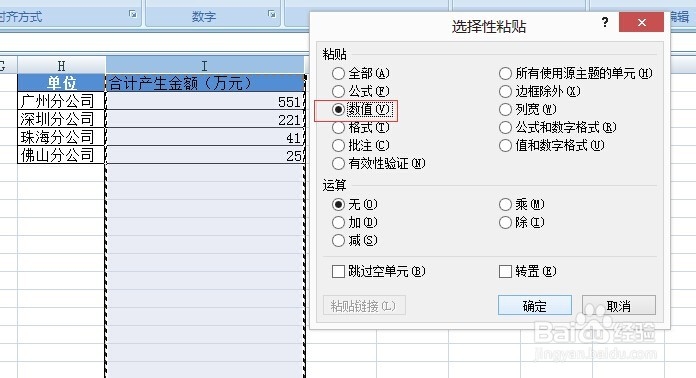Close the 选择性粘贴 dialog
Image resolution: width=696 pixels, height=378 pixels.
click(641, 22)
